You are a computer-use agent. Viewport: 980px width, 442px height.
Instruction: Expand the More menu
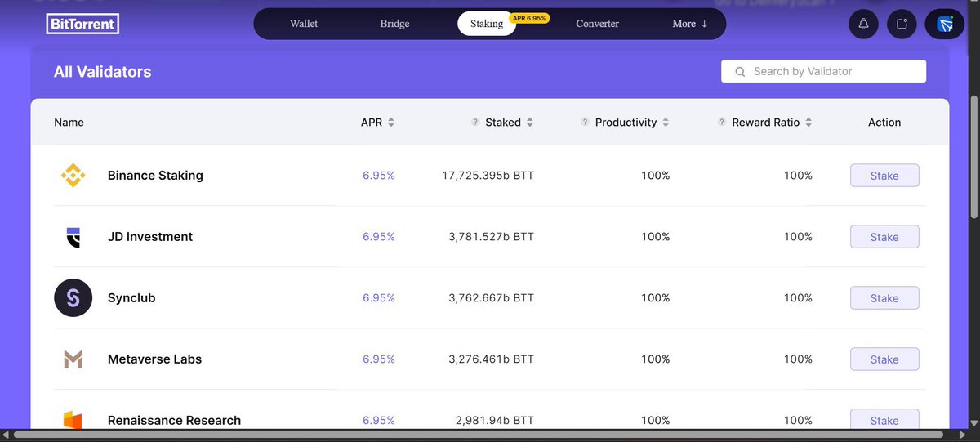(x=690, y=24)
